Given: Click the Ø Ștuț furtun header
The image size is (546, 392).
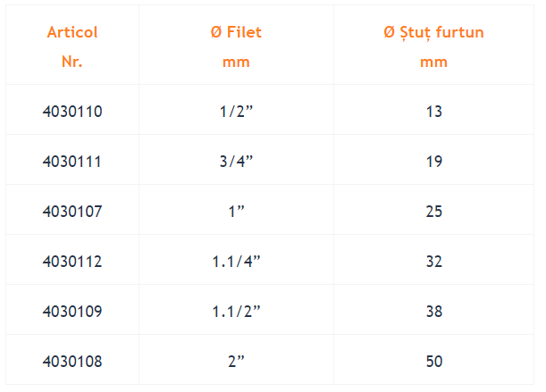Looking at the screenshot, I should click(434, 46).
